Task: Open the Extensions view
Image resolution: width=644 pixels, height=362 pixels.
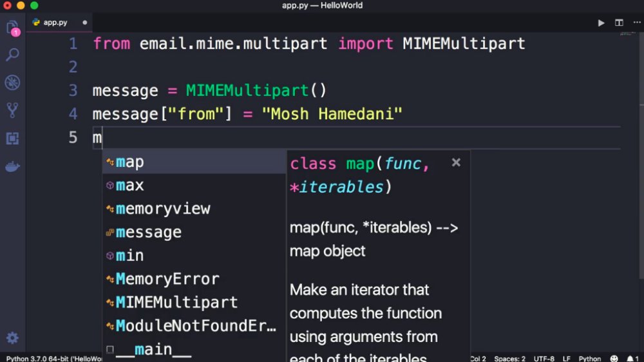Action: [12, 138]
